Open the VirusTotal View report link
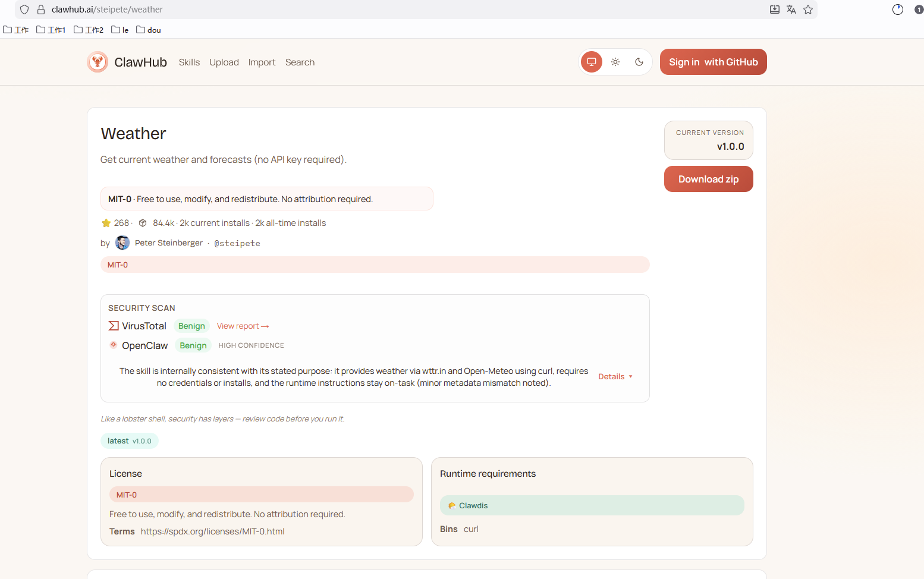Viewport: 924px width, 579px height. click(x=243, y=326)
